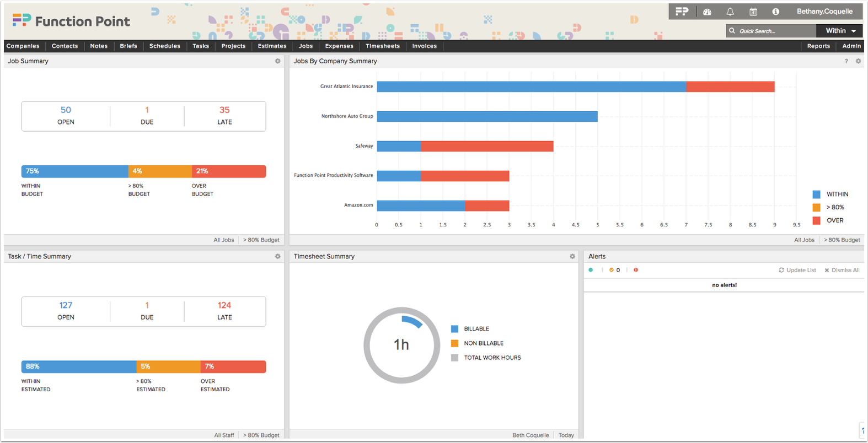Open the Invoices menu

click(x=425, y=46)
